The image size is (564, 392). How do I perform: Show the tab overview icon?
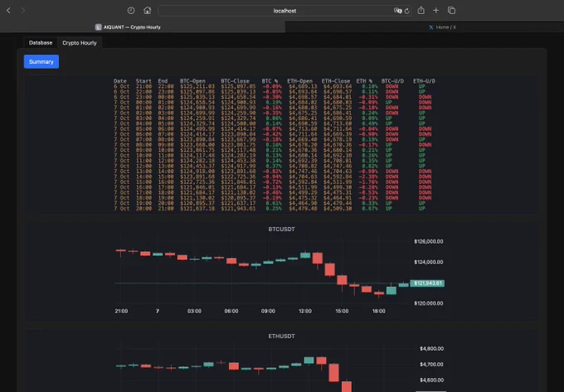451,11
